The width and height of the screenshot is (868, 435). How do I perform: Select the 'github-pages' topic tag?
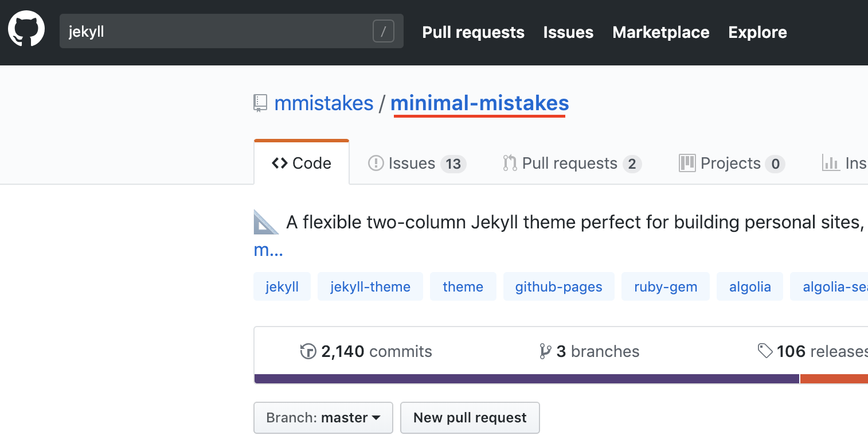click(559, 286)
